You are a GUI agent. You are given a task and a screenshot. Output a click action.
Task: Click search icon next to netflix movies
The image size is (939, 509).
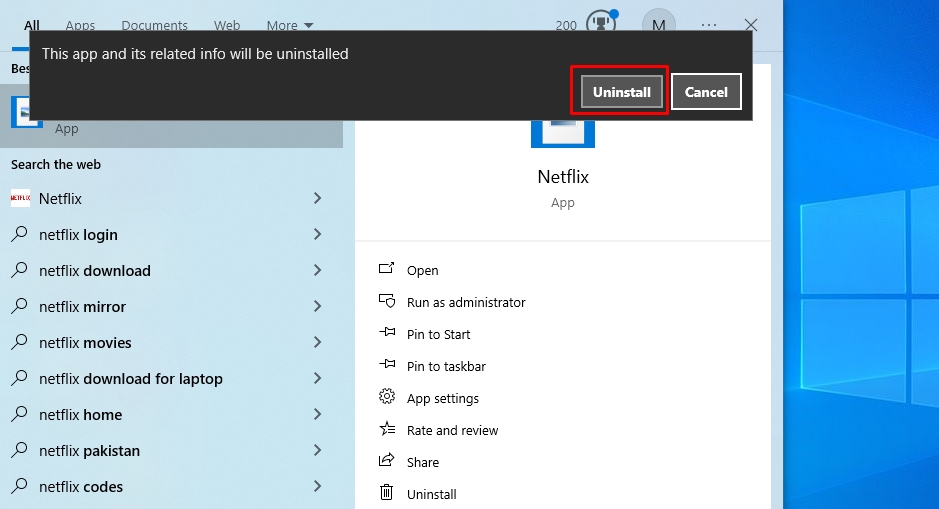(x=19, y=341)
